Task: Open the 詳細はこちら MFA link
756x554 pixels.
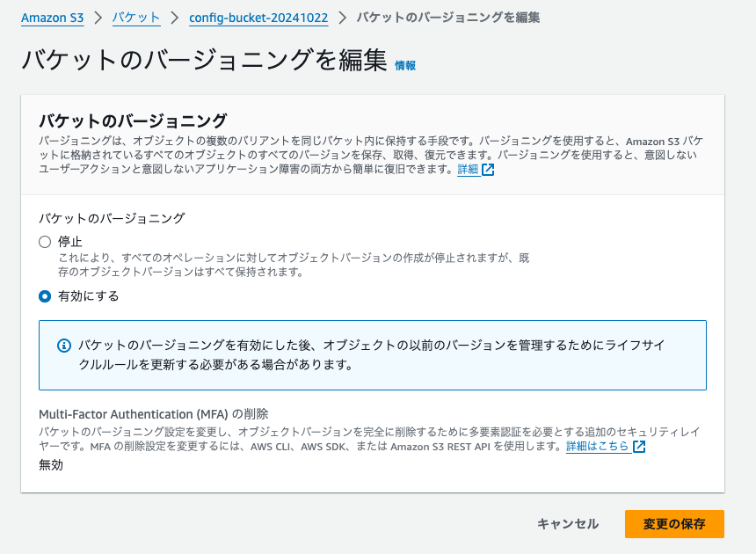Action: (x=598, y=446)
